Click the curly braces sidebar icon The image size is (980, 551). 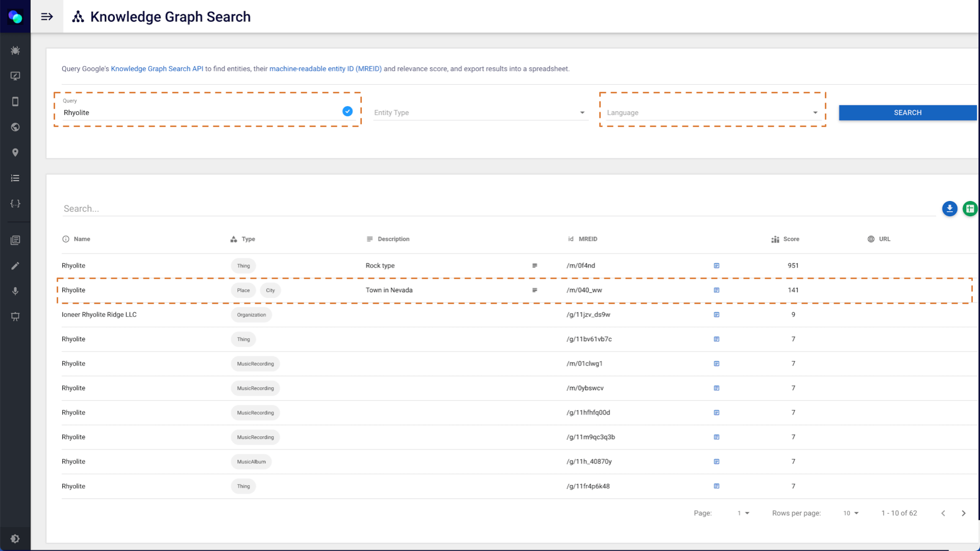pos(15,204)
